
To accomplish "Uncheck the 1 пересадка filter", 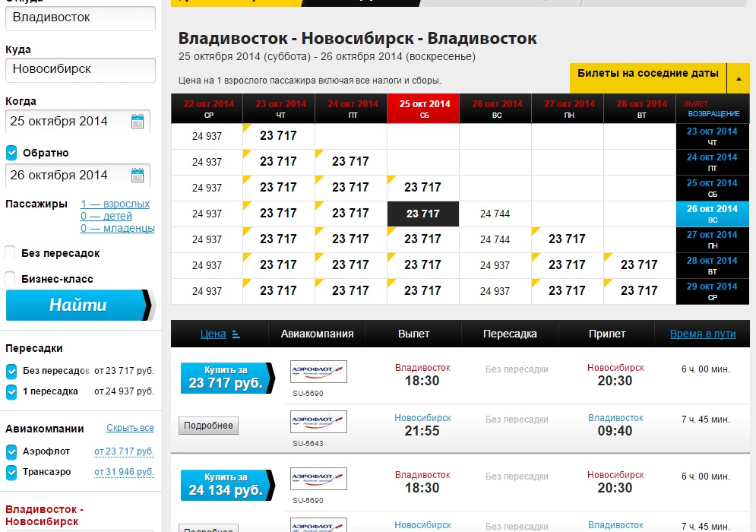I will pyautogui.click(x=11, y=391).
